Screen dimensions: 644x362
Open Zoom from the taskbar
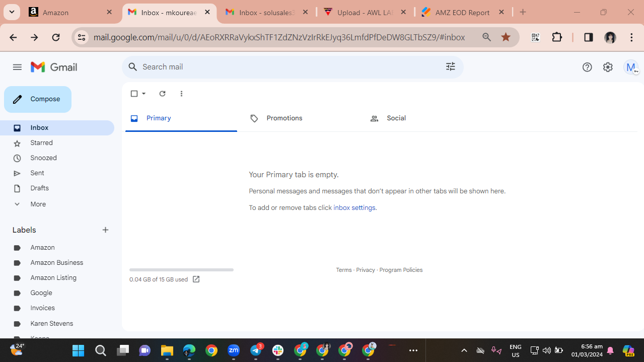(234, 350)
